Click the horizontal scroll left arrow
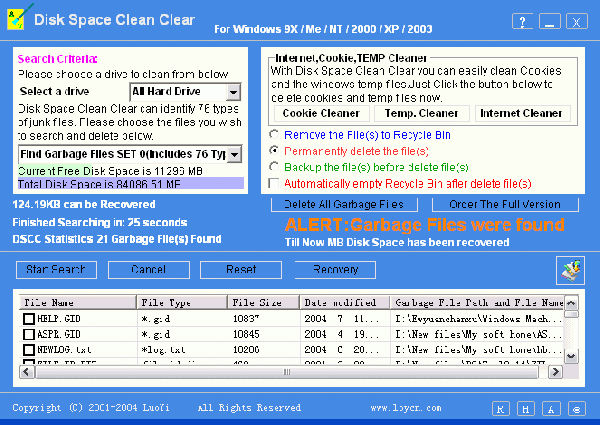The height and width of the screenshot is (425, 600). click(x=26, y=371)
